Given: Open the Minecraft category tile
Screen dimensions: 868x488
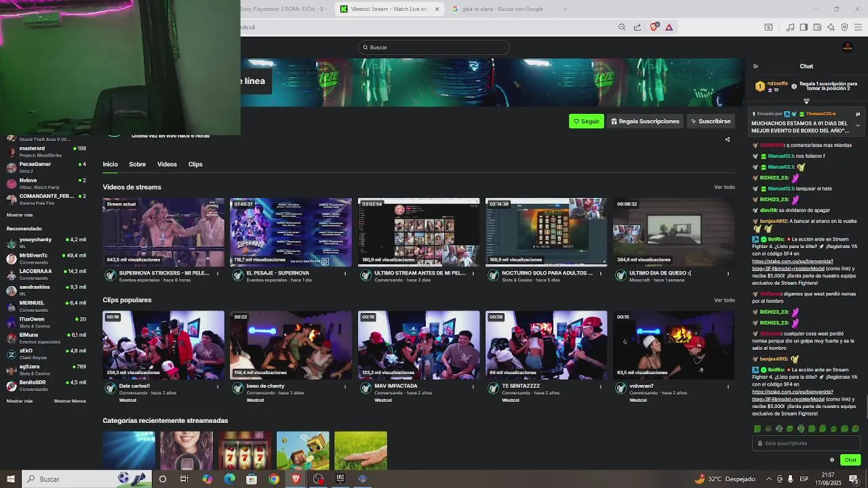Looking at the screenshot, I should point(303,451).
